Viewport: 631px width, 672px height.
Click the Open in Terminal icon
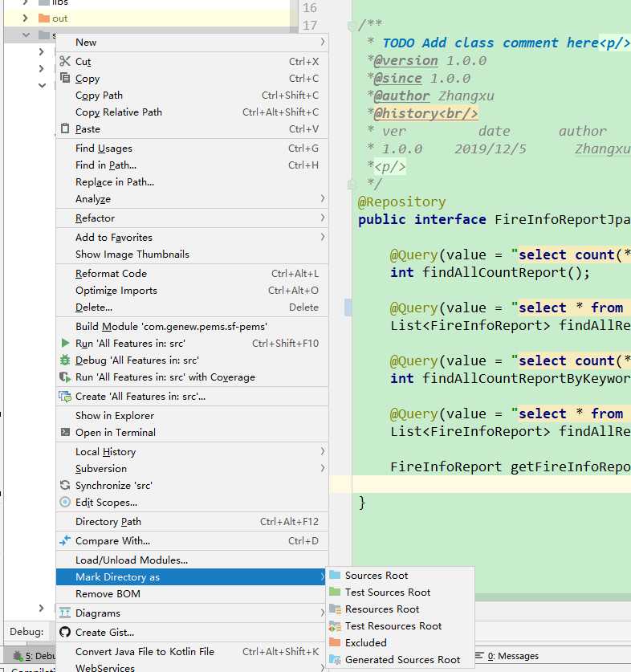(65, 432)
